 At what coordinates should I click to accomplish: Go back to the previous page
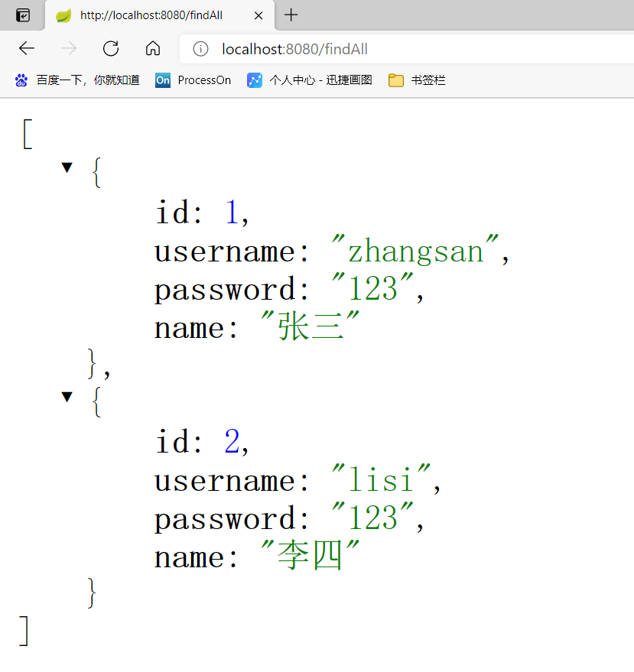27,48
